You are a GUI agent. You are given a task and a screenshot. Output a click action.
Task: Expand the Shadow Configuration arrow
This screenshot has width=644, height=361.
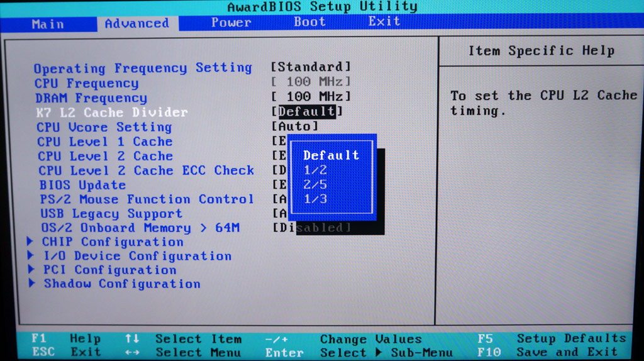(x=33, y=283)
